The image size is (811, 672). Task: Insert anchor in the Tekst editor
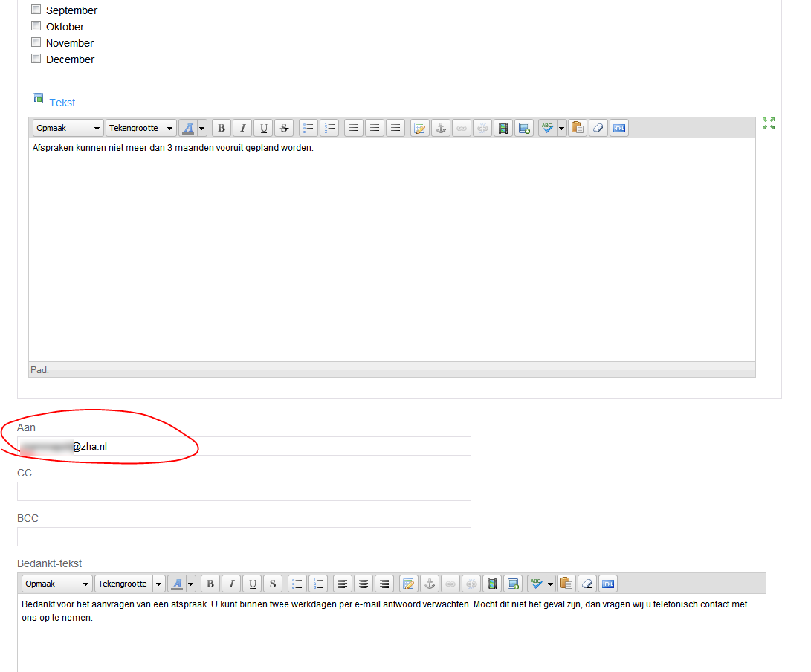pos(441,129)
